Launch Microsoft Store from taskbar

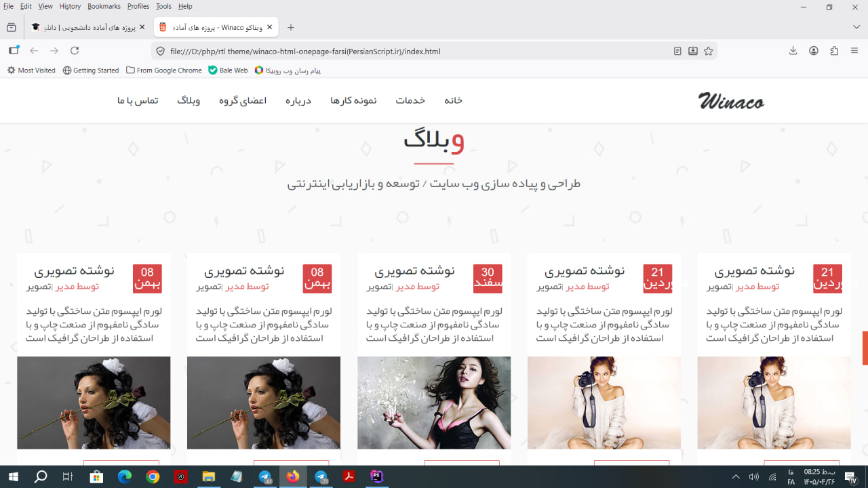tap(96, 477)
